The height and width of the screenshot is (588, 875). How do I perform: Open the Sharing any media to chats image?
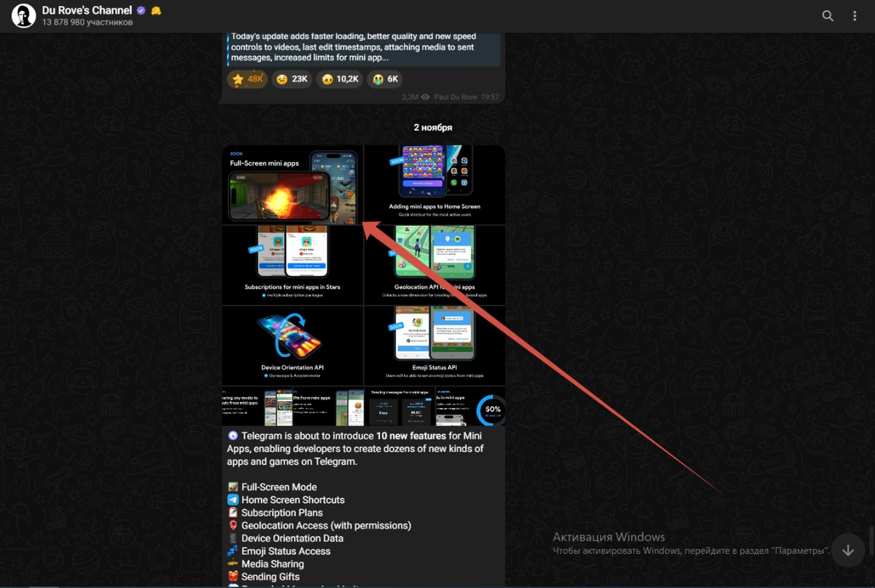point(257,406)
